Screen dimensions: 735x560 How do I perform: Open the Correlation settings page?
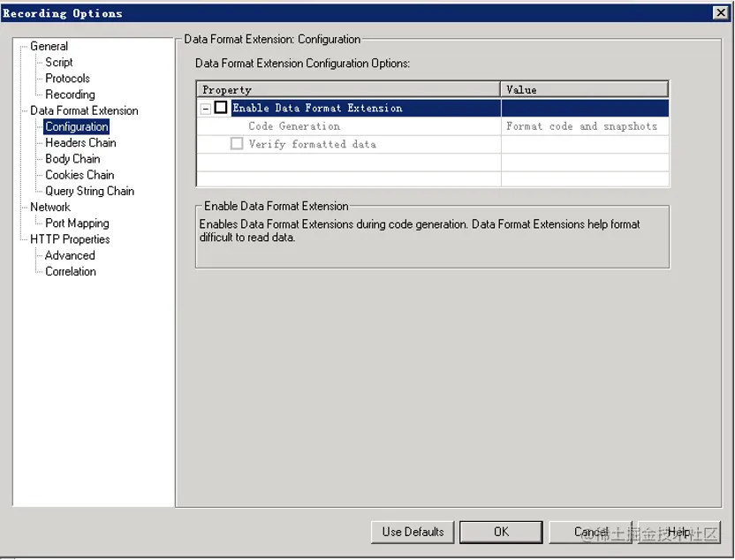pos(71,271)
